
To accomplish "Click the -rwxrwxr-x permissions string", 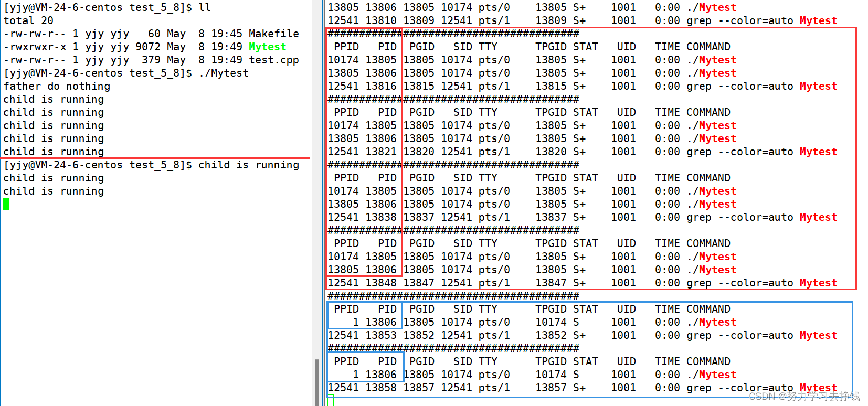I will (35, 47).
